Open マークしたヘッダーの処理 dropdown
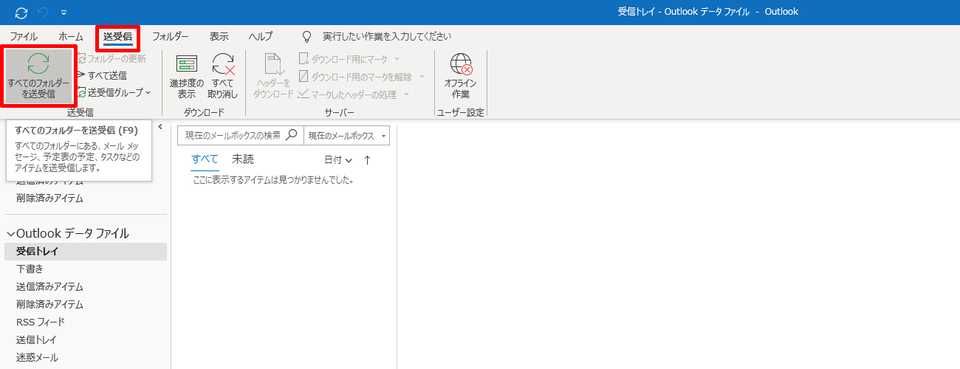Screen dimensions: 960x369 pos(354,94)
